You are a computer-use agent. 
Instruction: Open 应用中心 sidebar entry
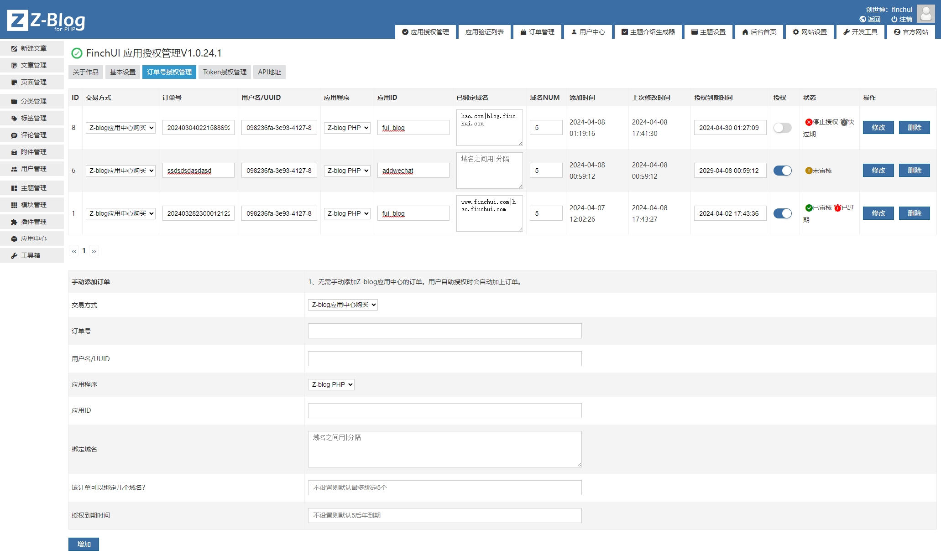(x=32, y=239)
